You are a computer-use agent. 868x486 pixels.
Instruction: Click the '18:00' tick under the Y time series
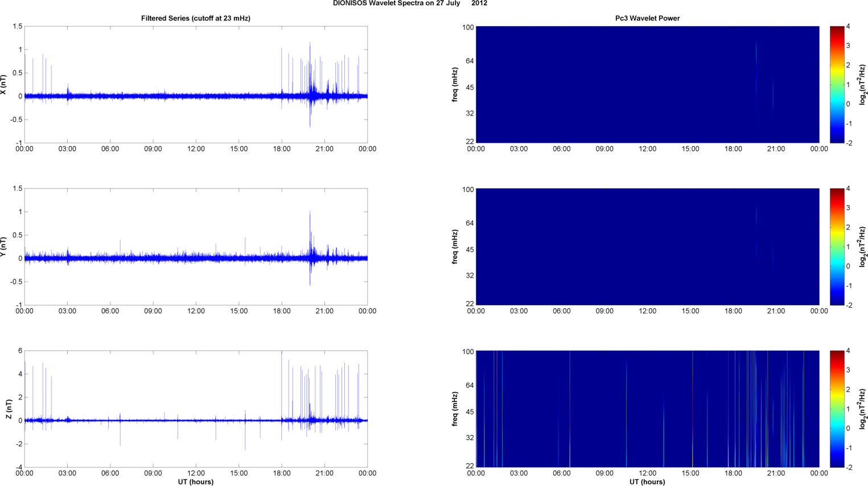pos(282,311)
